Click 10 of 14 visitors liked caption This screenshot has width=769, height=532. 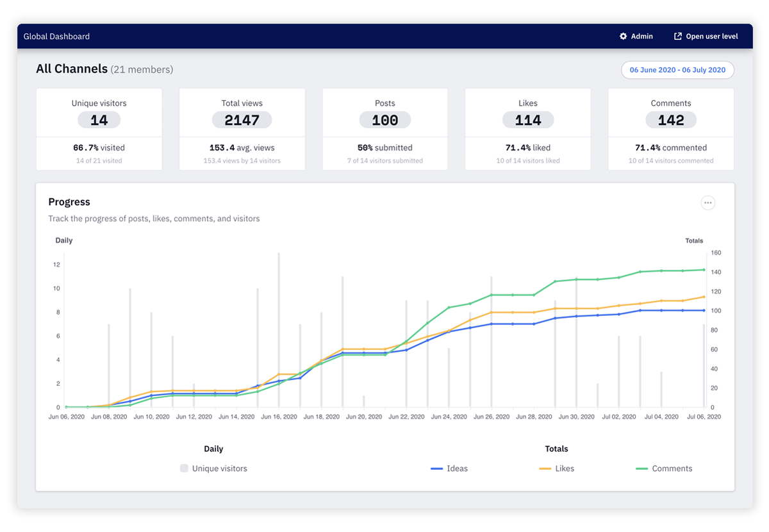click(x=528, y=161)
